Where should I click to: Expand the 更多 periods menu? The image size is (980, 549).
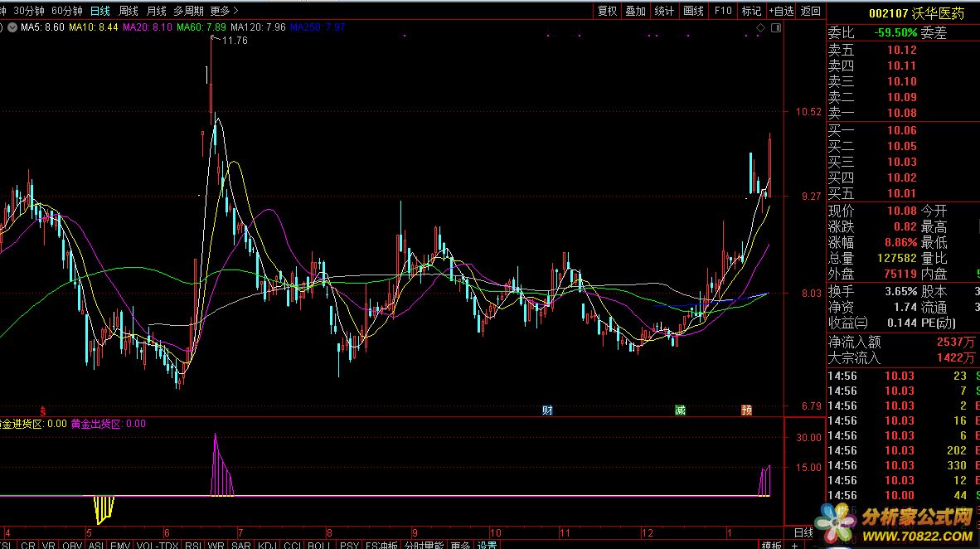[223, 11]
